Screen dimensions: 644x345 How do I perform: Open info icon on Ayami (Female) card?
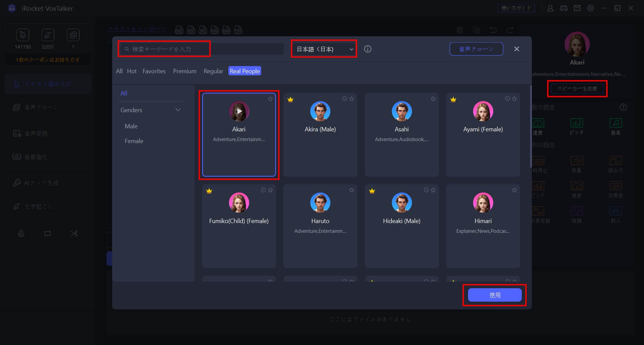click(507, 99)
